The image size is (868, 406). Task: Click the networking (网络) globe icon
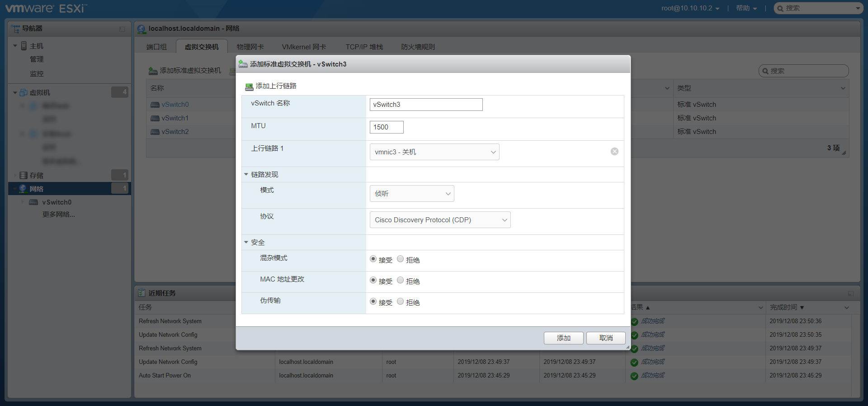23,189
